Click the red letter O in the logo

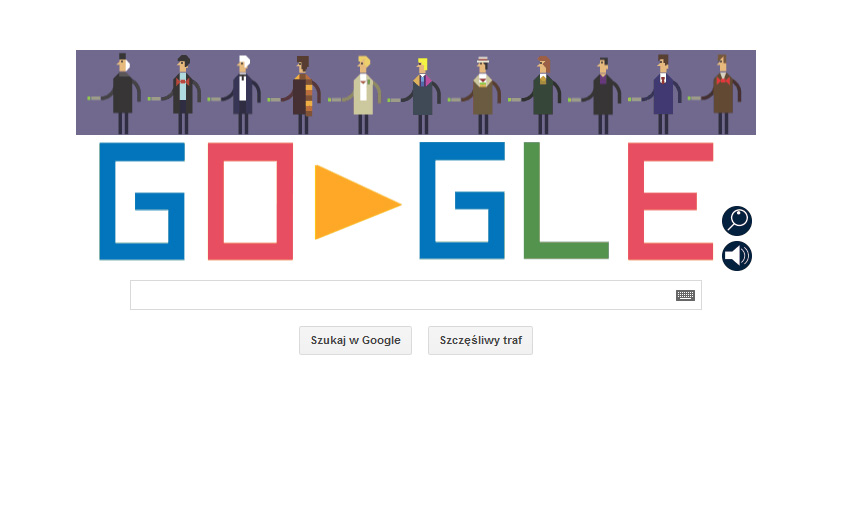[x=250, y=201]
